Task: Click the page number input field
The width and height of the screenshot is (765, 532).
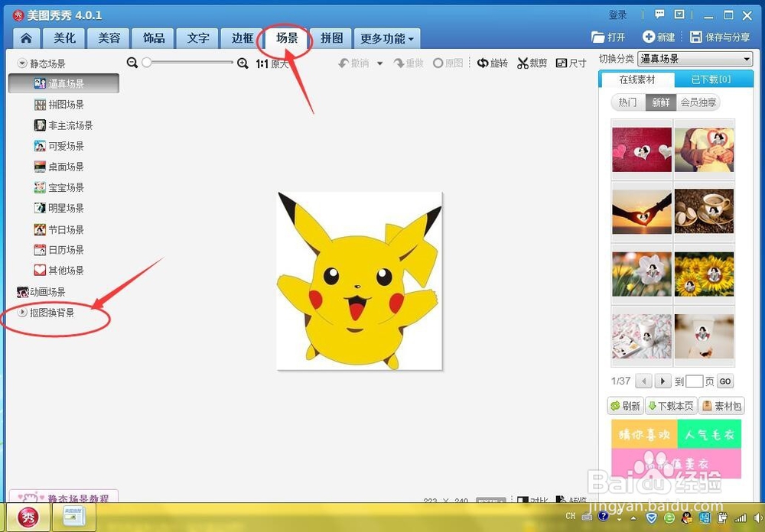Action: pyautogui.click(x=694, y=381)
